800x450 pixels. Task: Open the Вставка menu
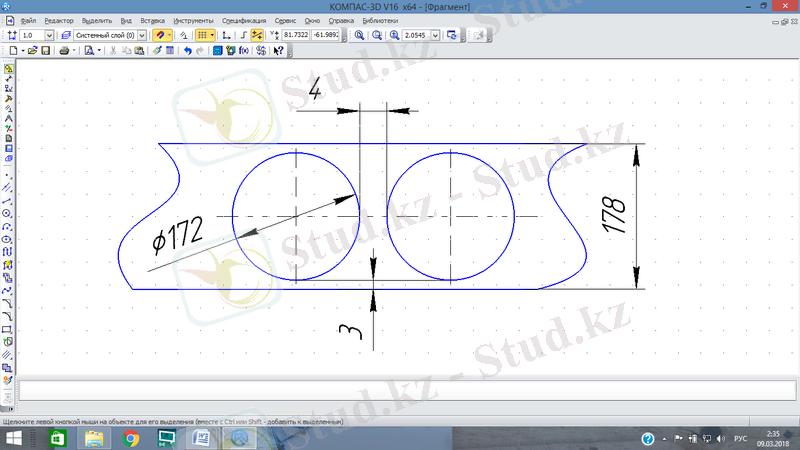(x=153, y=21)
